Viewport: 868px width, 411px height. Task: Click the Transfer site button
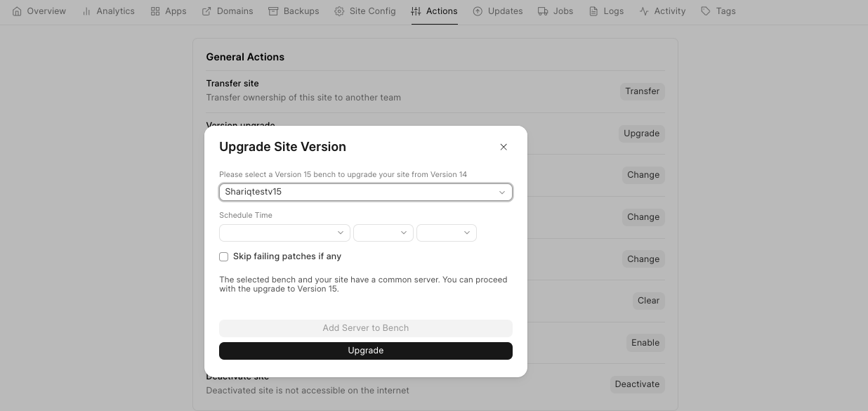click(642, 91)
